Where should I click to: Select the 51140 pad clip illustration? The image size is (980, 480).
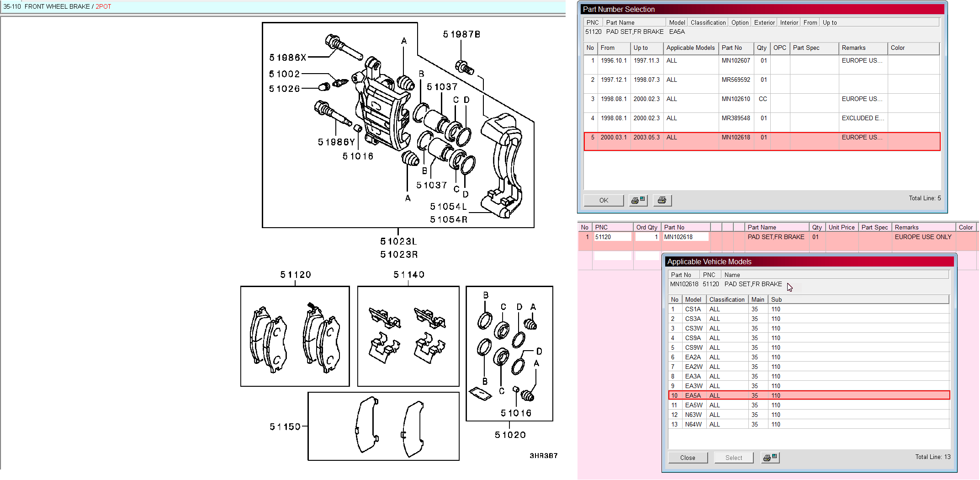tap(408, 336)
